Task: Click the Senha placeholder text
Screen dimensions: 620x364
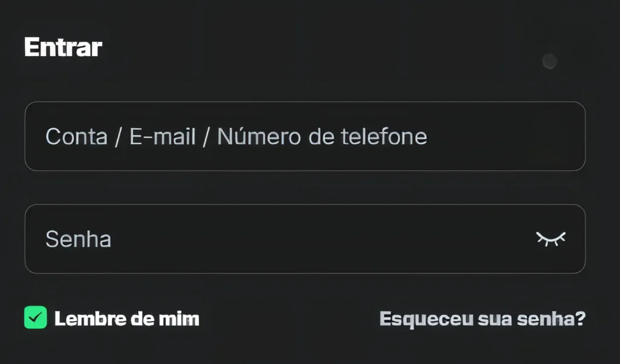Action: pyautogui.click(x=78, y=239)
